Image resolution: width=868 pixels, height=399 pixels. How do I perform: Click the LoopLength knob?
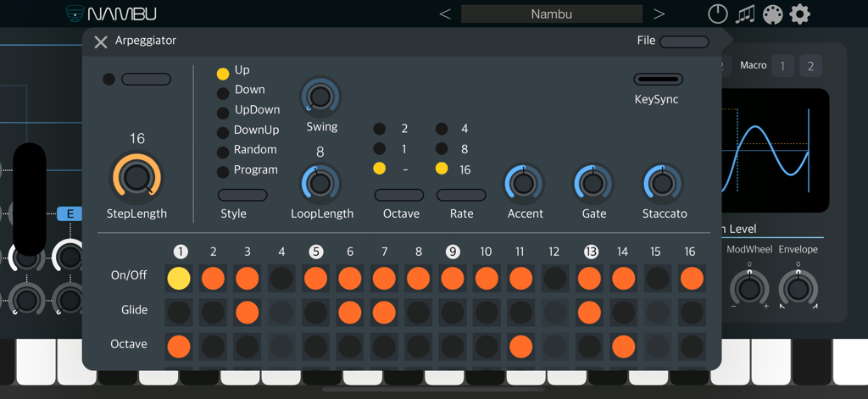(x=320, y=183)
